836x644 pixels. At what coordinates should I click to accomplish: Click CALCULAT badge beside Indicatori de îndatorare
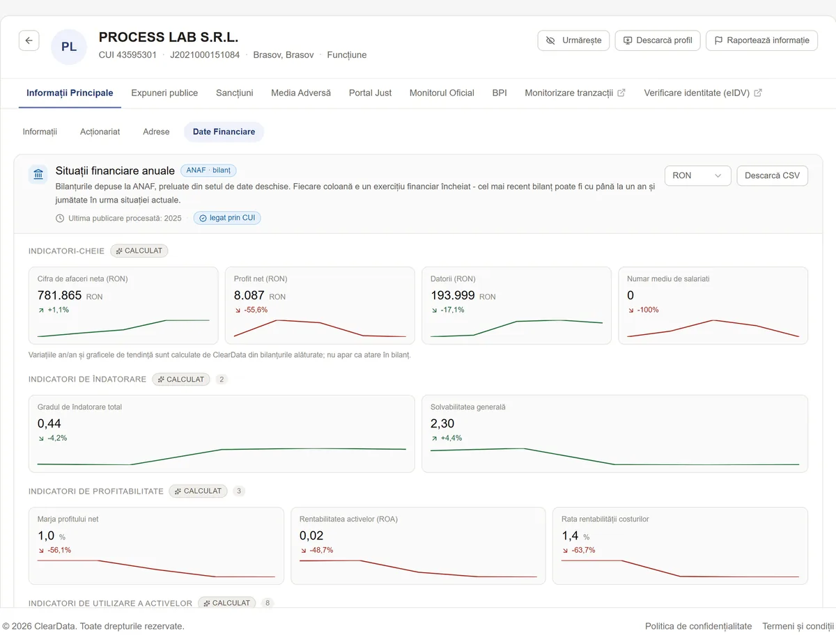click(181, 379)
